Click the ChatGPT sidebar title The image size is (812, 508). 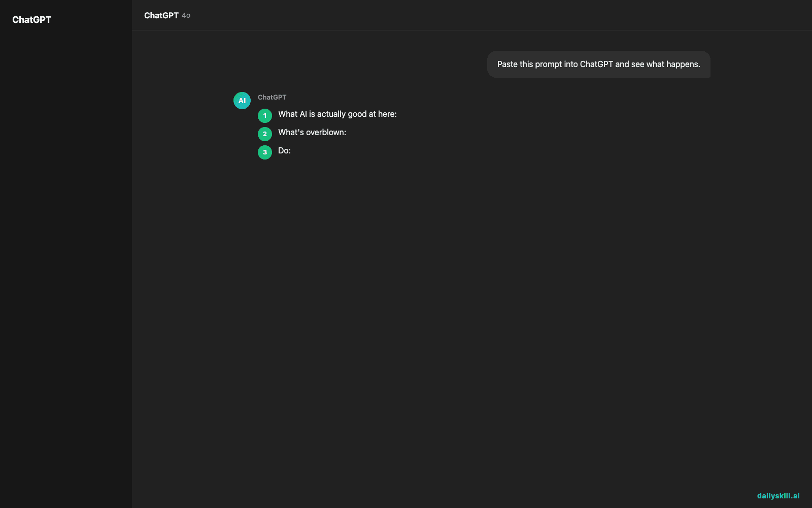coord(31,20)
